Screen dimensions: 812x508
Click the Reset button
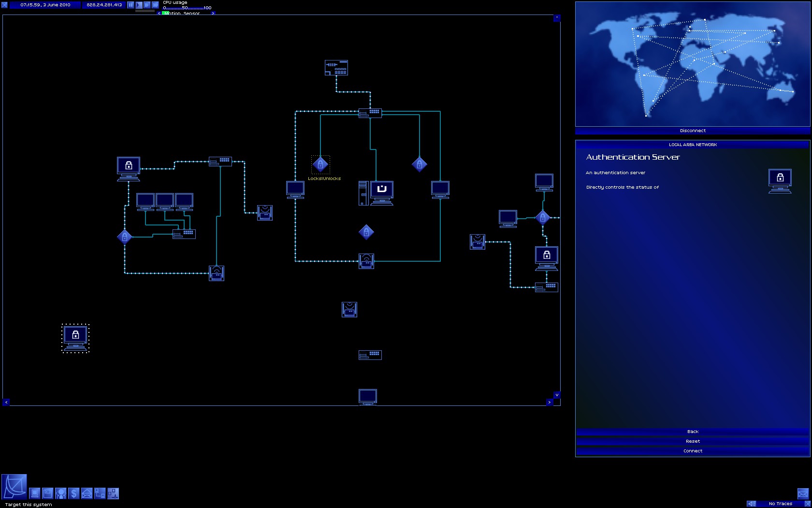(x=693, y=441)
